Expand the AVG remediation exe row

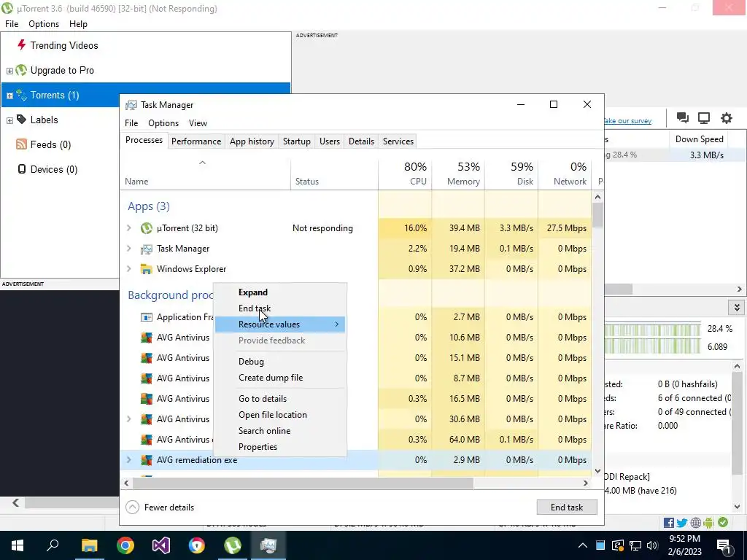pyautogui.click(x=128, y=460)
